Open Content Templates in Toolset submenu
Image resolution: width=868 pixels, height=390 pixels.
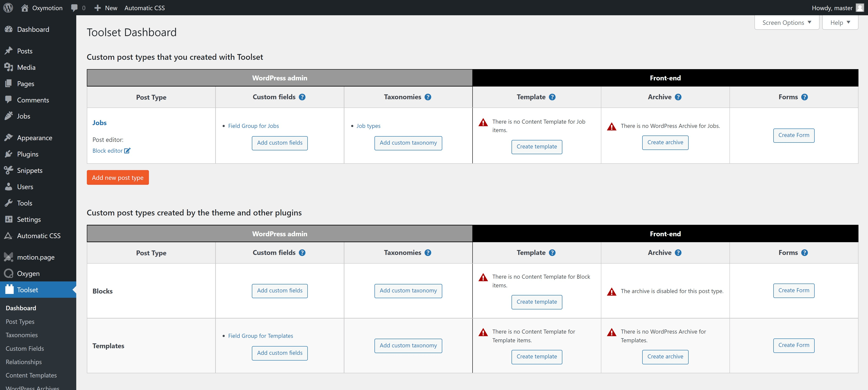point(31,375)
